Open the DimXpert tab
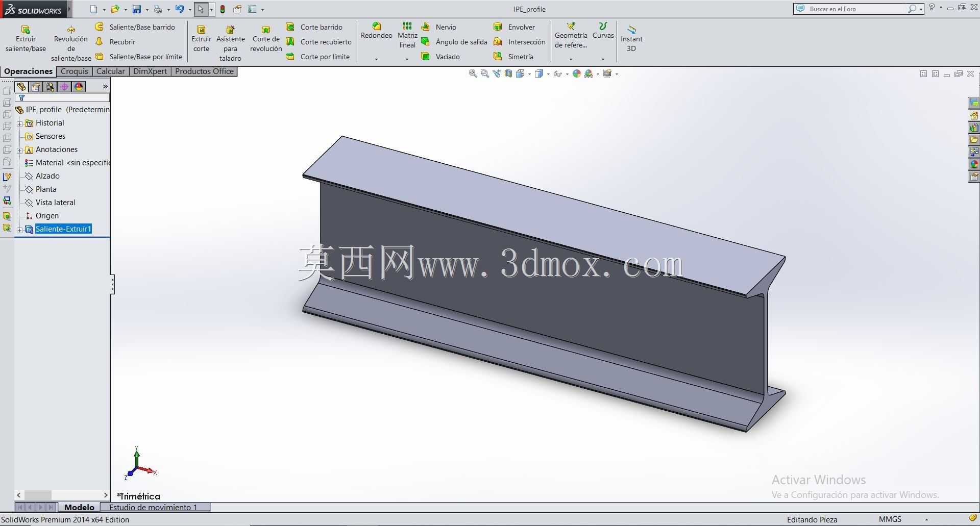Image resolution: width=980 pixels, height=526 pixels. click(150, 71)
